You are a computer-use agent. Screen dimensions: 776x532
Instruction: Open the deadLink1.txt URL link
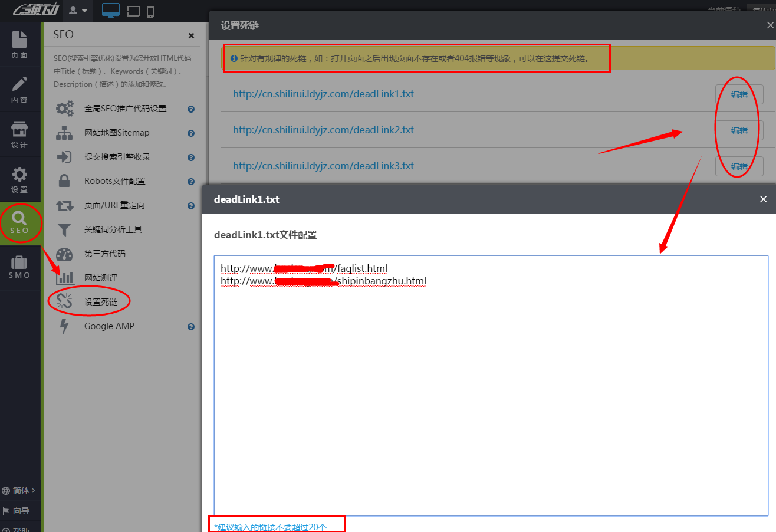323,94
